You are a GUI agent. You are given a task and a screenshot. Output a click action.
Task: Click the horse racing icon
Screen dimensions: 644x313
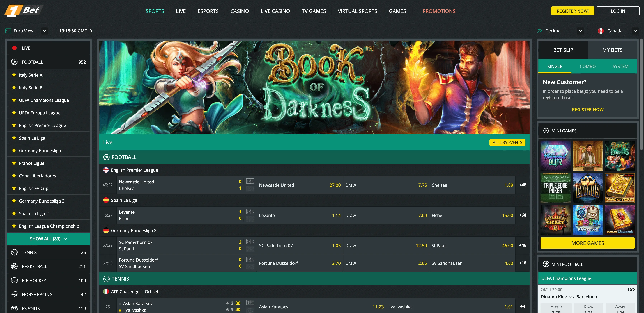tap(14, 294)
